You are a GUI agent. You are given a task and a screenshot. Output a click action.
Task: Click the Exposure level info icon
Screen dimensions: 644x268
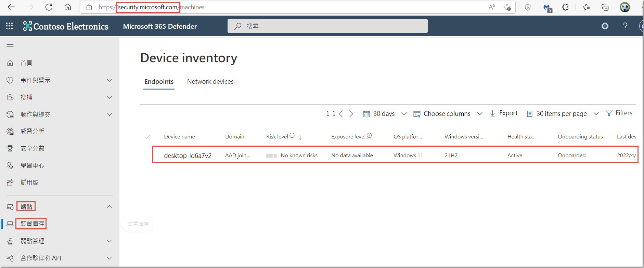point(369,136)
